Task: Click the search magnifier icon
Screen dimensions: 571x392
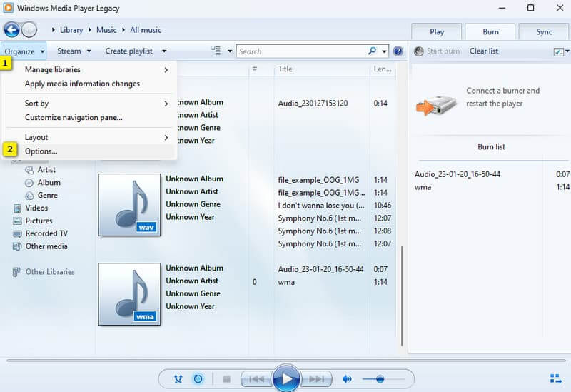Action: (x=372, y=51)
